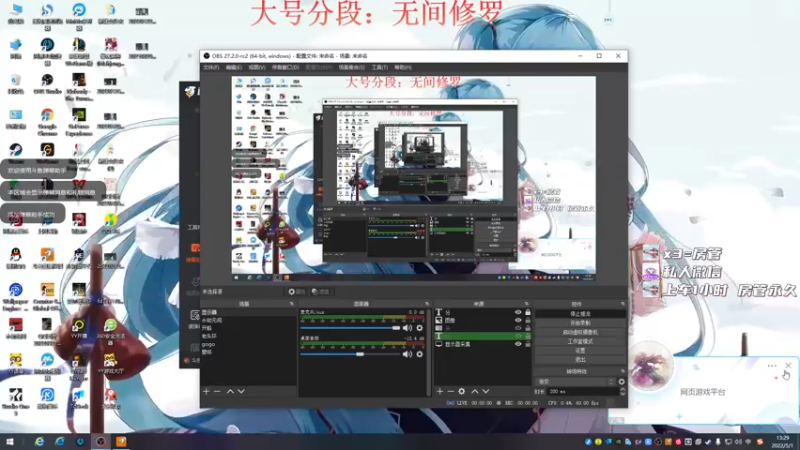Image resolution: width=800 pixels, height=450 pixels.
Task: Toggle lock on highlighted green text source
Action: tap(528, 336)
